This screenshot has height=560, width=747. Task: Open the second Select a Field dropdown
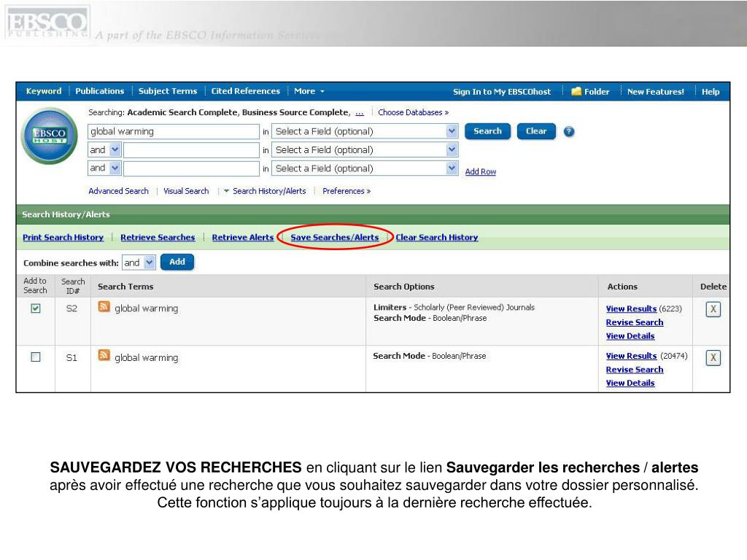click(365, 150)
